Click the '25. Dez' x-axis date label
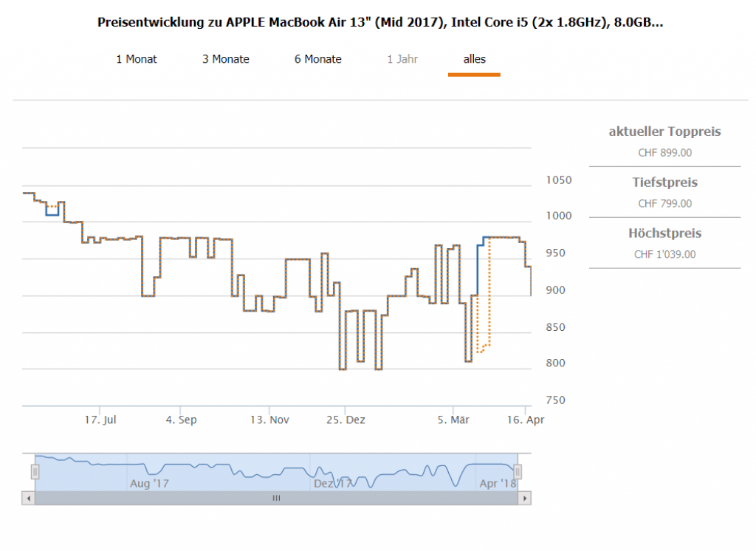The height and width of the screenshot is (551, 756). (346, 420)
